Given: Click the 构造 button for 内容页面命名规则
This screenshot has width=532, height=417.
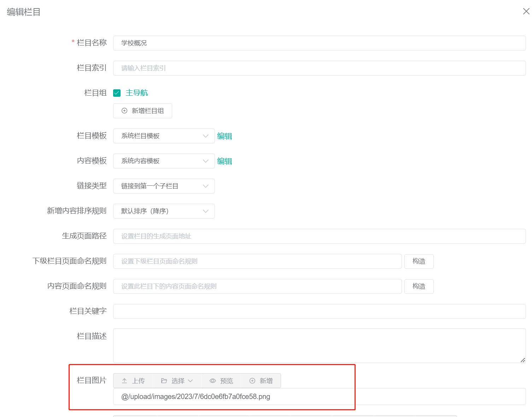Looking at the screenshot, I should pos(419,286).
